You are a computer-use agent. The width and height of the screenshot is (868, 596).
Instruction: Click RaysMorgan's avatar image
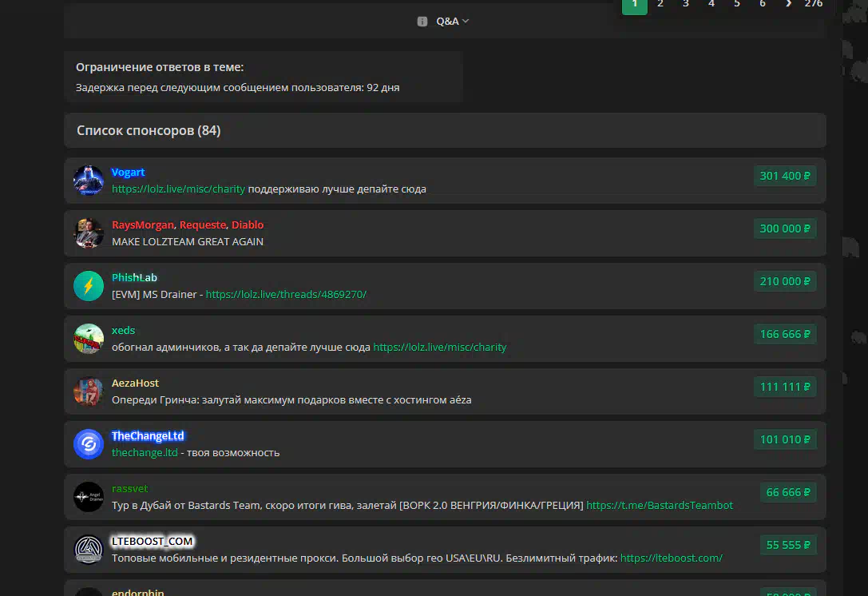pyautogui.click(x=89, y=233)
